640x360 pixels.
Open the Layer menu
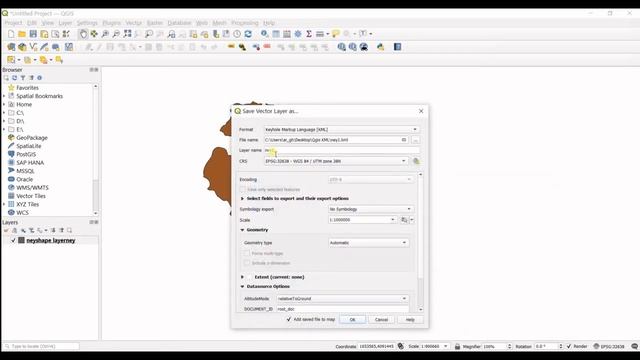[65, 23]
